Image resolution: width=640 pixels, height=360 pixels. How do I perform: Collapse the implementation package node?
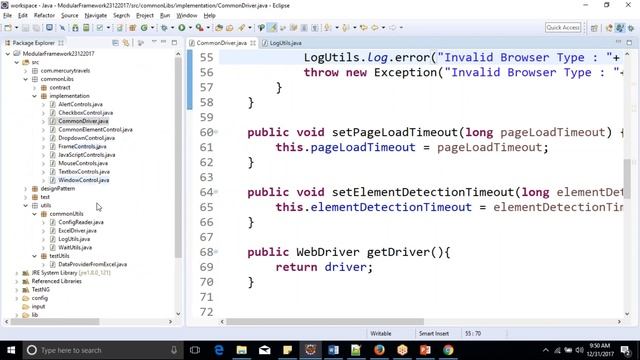(x=35, y=96)
